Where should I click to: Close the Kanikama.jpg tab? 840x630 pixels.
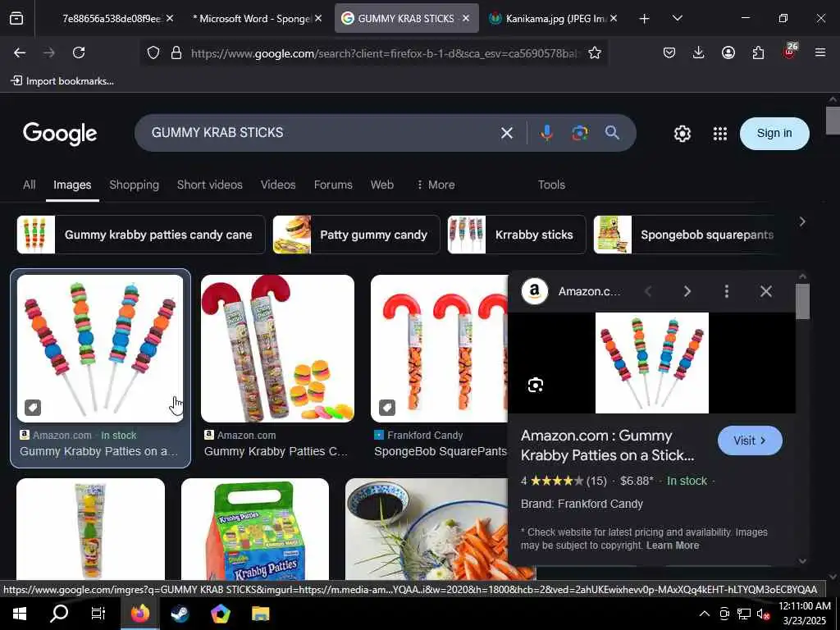(x=614, y=18)
